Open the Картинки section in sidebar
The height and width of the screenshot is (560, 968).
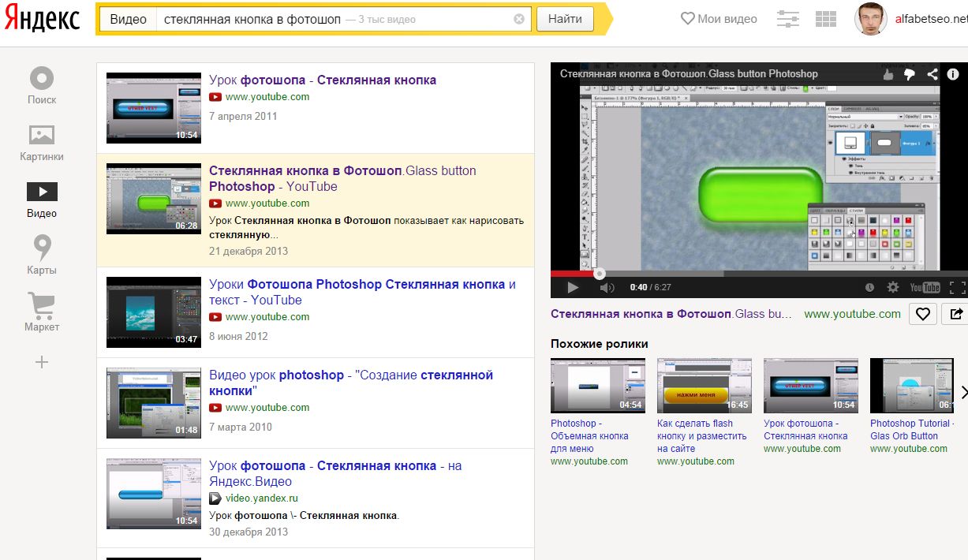point(41,142)
